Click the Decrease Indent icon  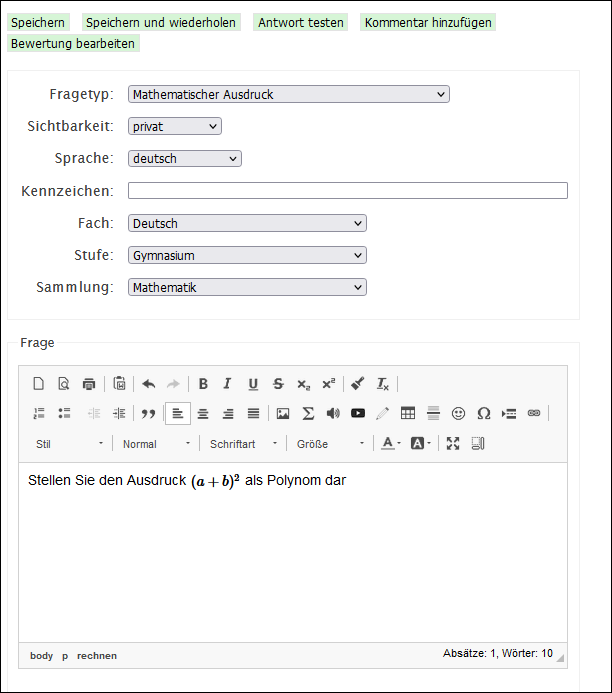[x=94, y=413]
